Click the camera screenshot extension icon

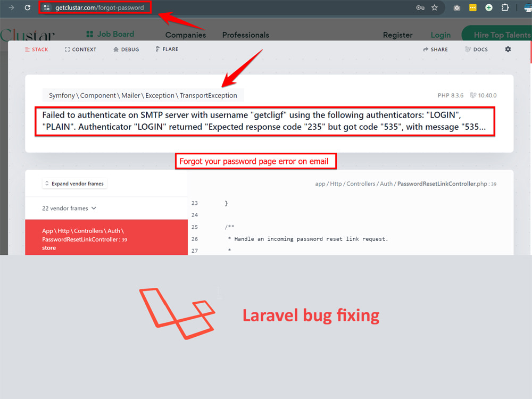456,7
